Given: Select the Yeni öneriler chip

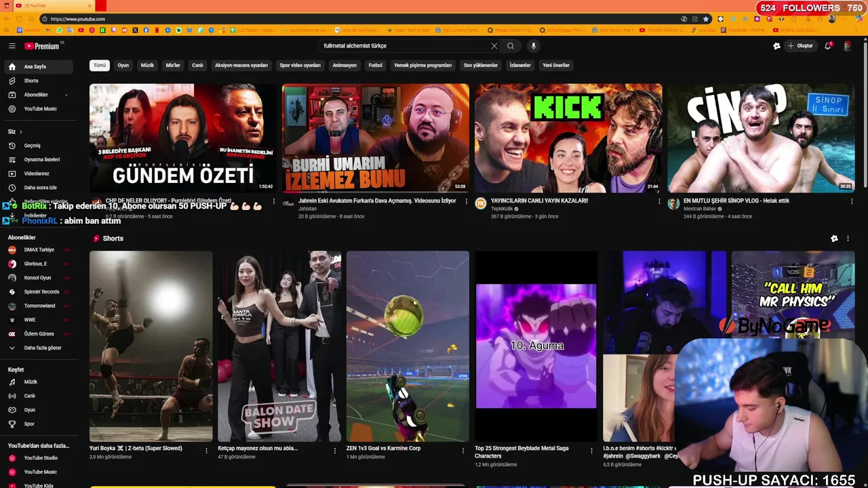Looking at the screenshot, I should [556, 65].
